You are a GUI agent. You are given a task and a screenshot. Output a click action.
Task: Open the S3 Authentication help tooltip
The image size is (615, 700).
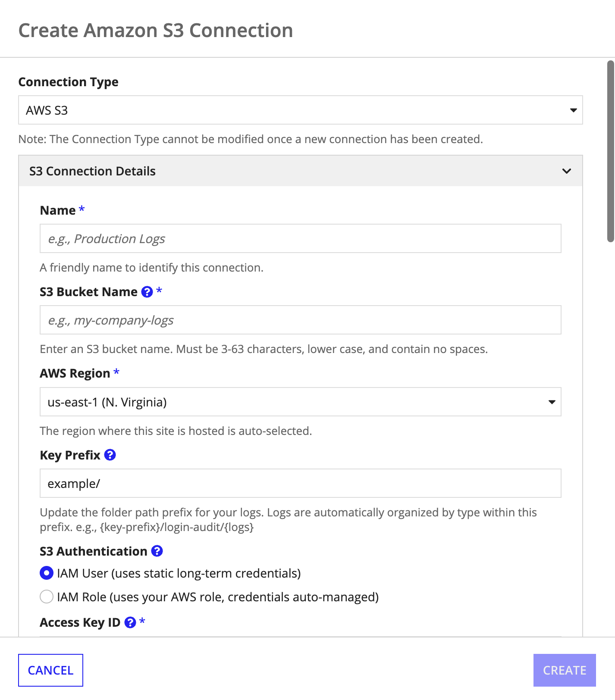[x=157, y=551]
